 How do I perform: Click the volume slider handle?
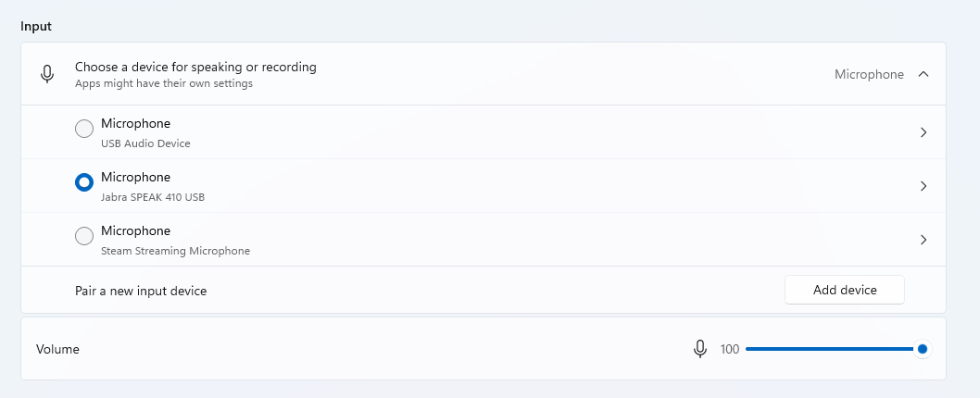coord(922,349)
